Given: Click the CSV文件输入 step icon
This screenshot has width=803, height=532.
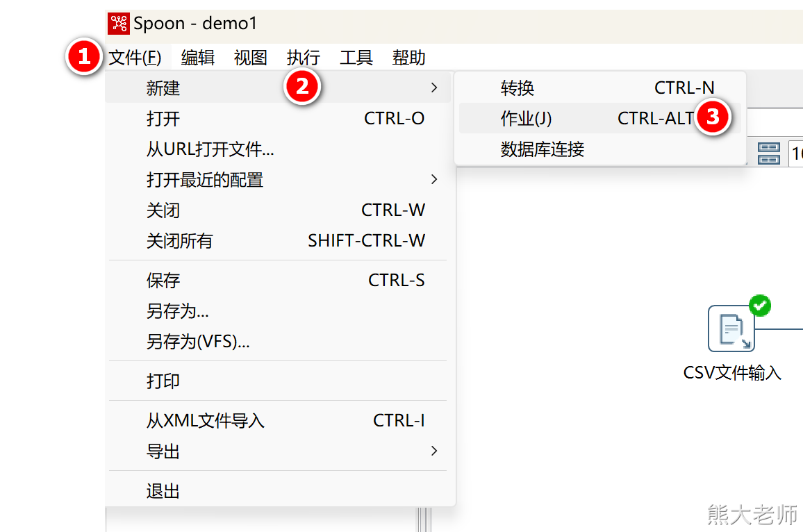Looking at the screenshot, I should (731, 329).
